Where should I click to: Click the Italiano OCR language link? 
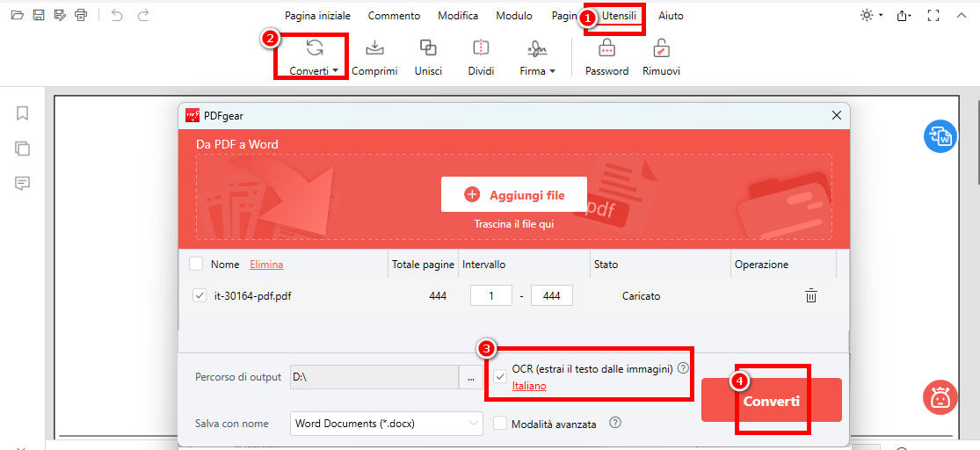click(x=529, y=386)
